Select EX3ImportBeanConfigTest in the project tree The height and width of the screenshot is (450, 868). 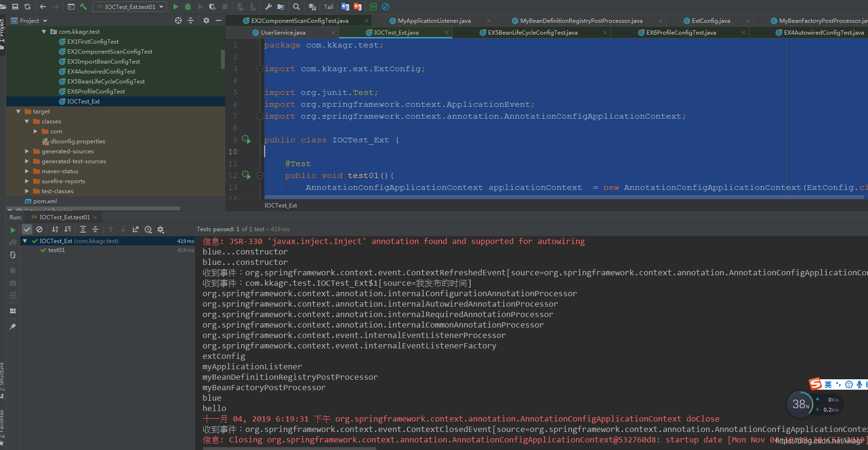[103, 62]
